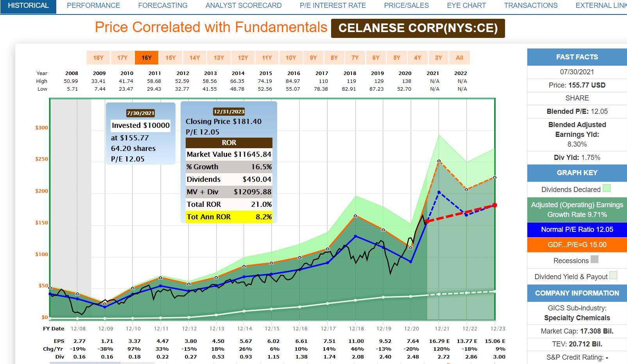Click 'Market Cap: 17.308 Bil.' entry
627x364 pixels.
[577, 331]
